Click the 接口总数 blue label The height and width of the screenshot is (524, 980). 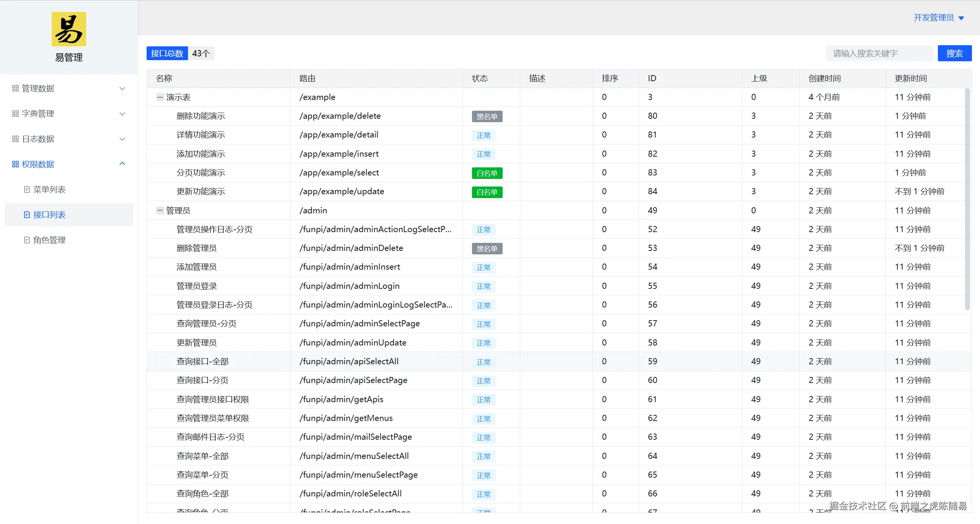pos(167,53)
